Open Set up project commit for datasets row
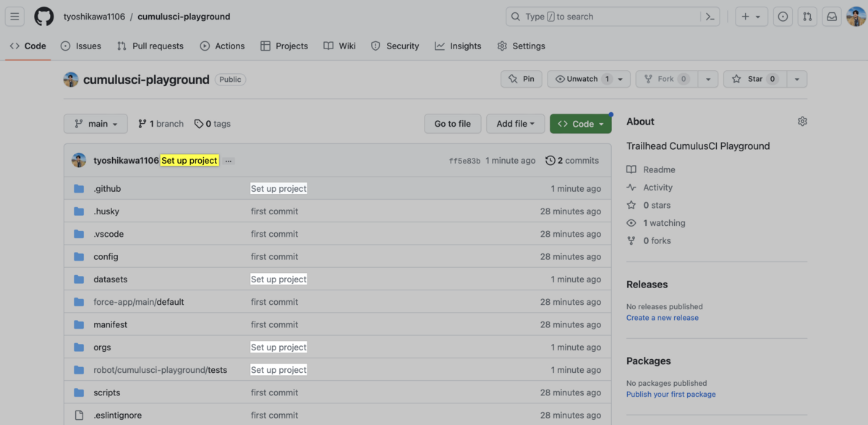Image resolution: width=868 pixels, height=425 pixels. tap(278, 279)
